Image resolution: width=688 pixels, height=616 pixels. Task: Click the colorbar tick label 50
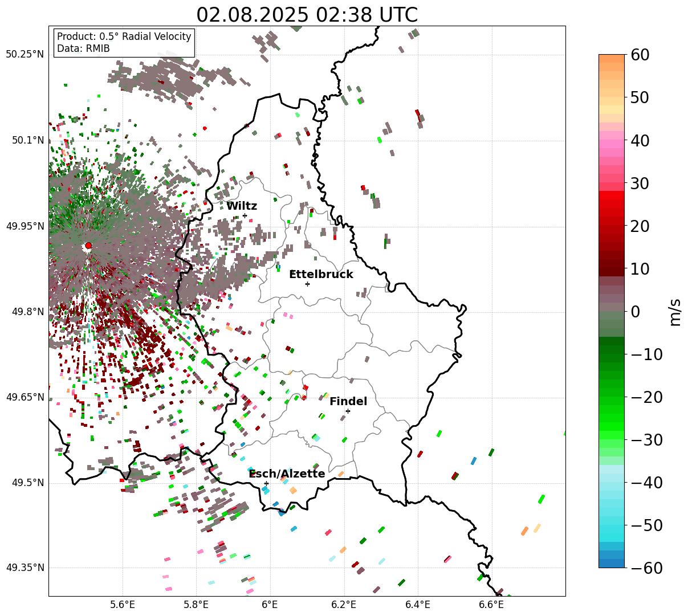coord(641,97)
